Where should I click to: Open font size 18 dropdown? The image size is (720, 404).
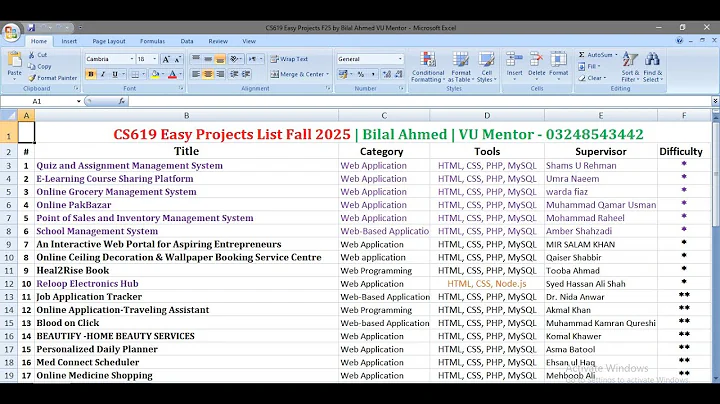(155, 59)
